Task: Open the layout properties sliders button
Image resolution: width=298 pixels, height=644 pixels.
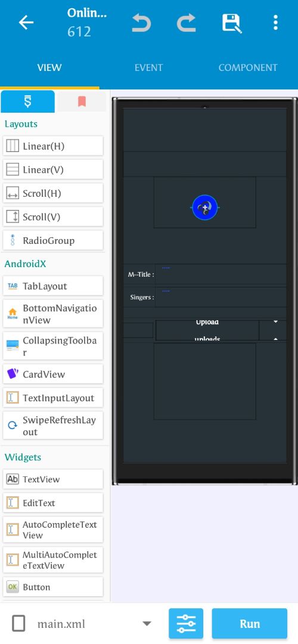Action: click(x=186, y=624)
